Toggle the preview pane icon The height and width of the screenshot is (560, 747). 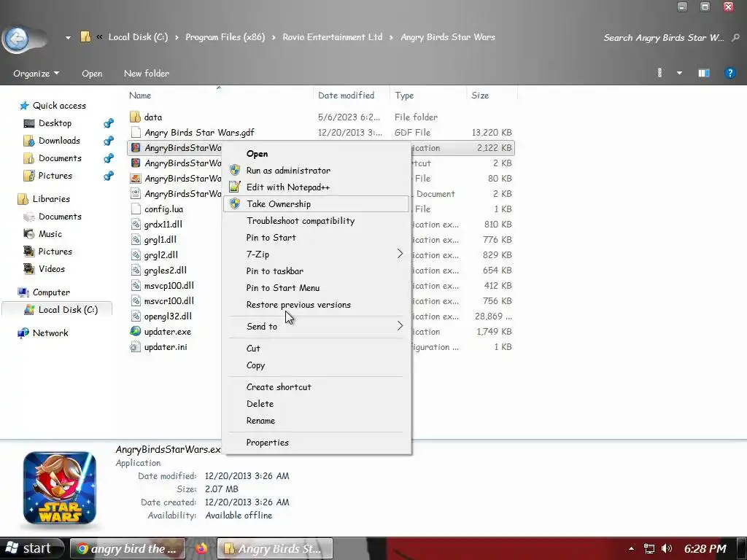704,73
